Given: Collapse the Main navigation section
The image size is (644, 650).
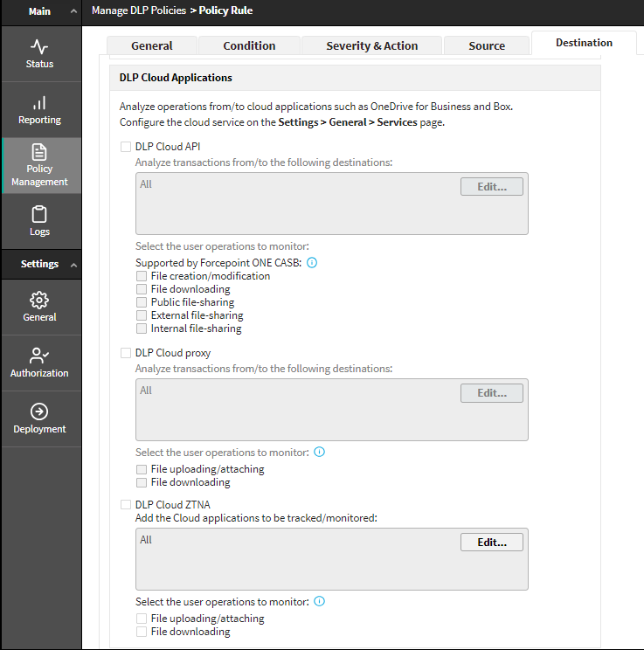Looking at the screenshot, I should point(73,11).
